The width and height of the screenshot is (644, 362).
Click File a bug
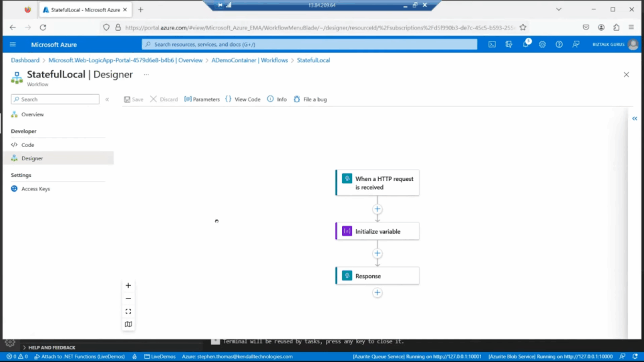(x=310, y=99)
